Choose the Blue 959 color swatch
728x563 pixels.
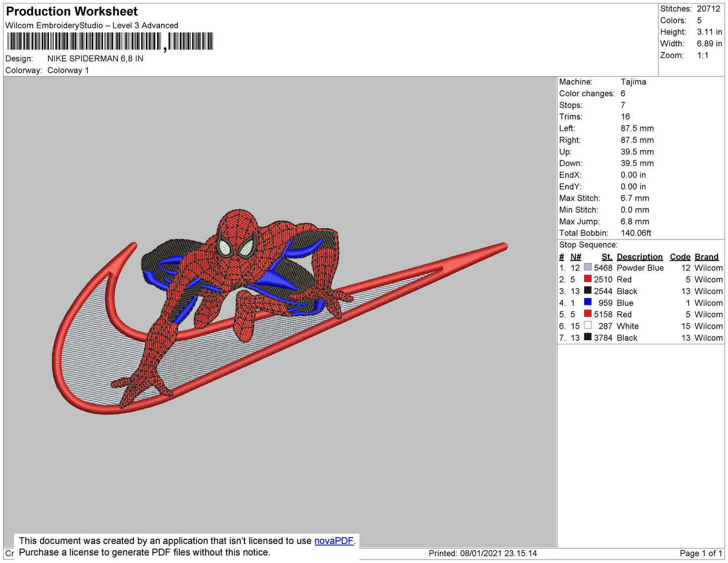click(x=587, y=302)
